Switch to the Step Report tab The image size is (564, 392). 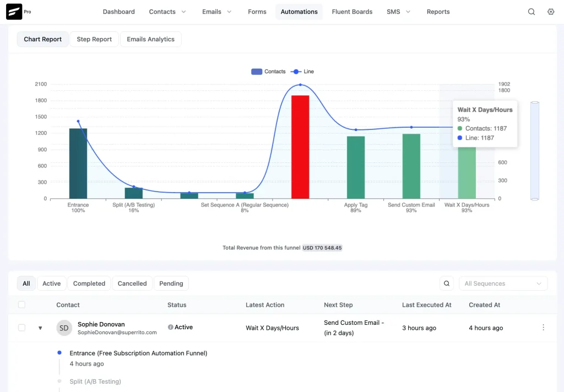click(x=94, y=39)
